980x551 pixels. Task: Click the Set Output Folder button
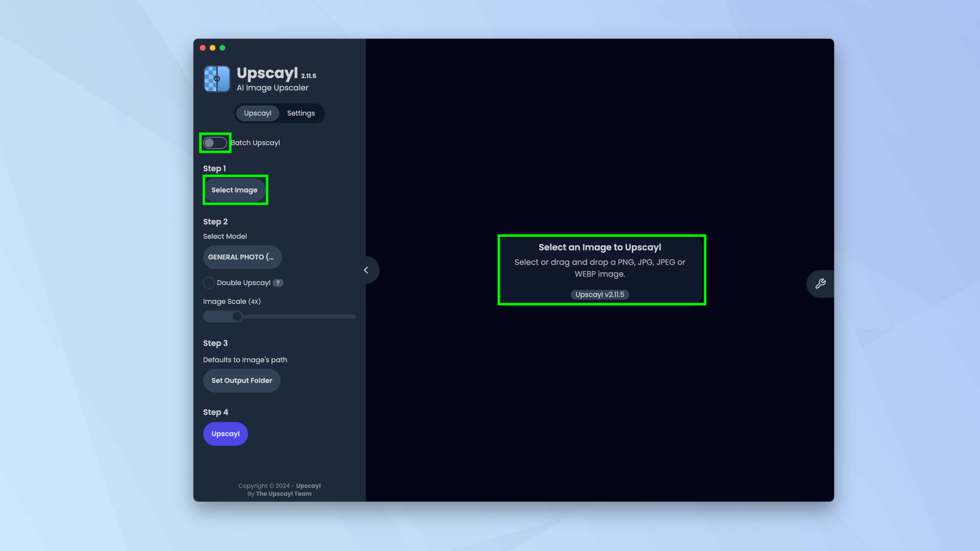point(242,380)
